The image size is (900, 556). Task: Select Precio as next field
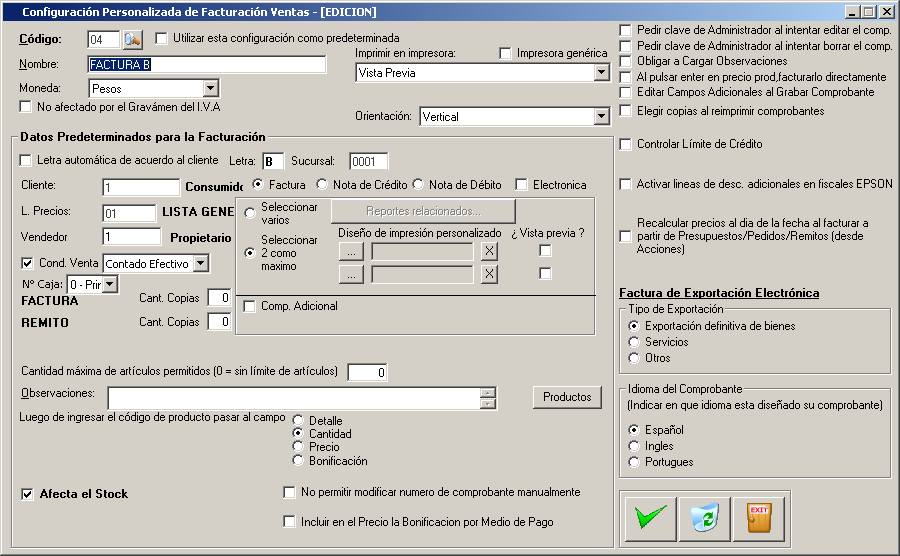[x=297, y=446]
